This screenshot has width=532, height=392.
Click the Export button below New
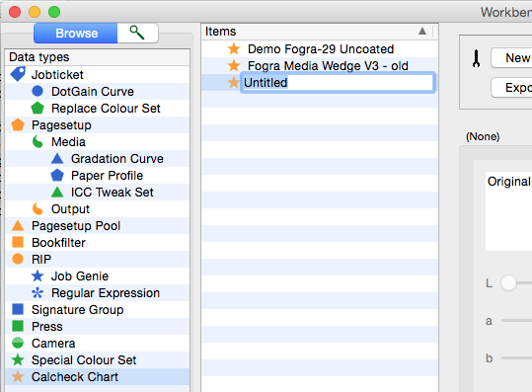511,88
